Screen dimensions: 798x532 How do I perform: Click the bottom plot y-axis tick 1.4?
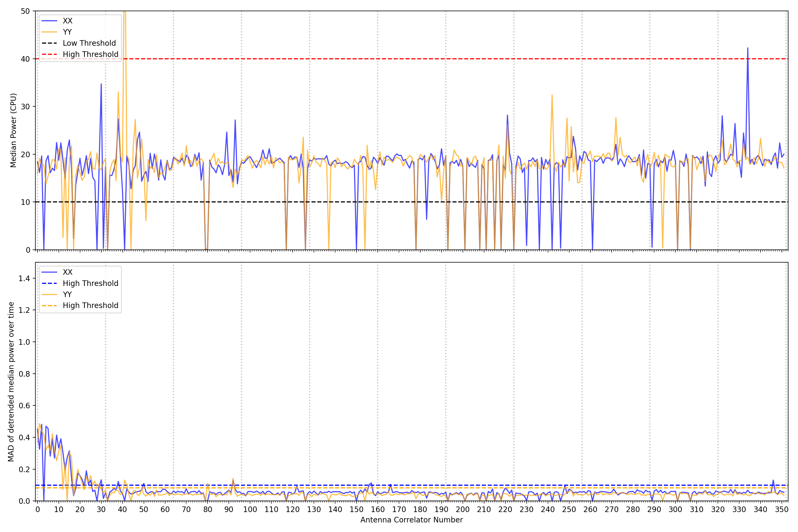(x=24, y=279)
